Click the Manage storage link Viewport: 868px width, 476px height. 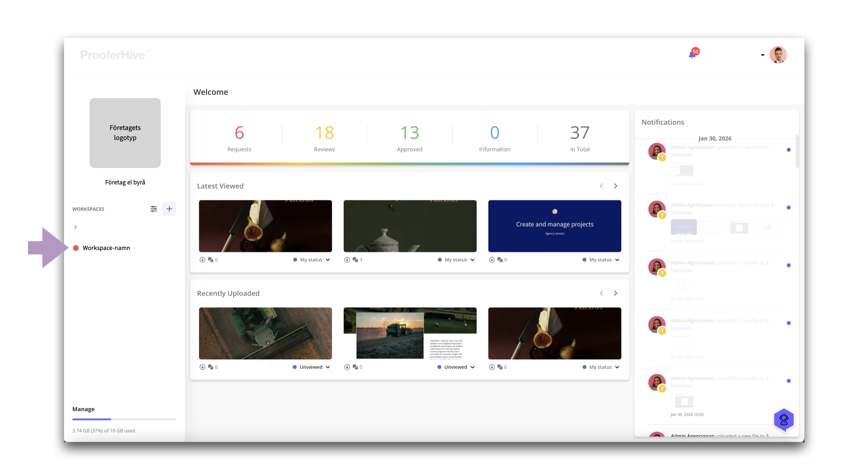tap(84, 409)
